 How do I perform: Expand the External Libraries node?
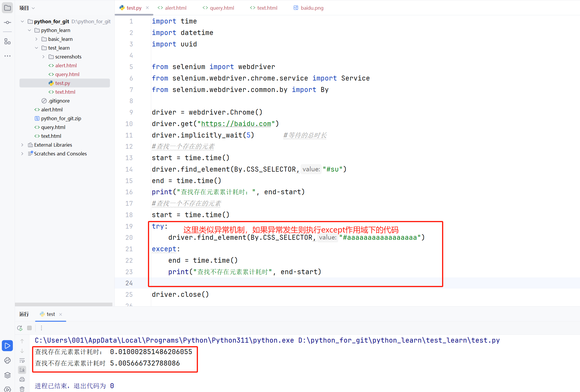point(22,145)
